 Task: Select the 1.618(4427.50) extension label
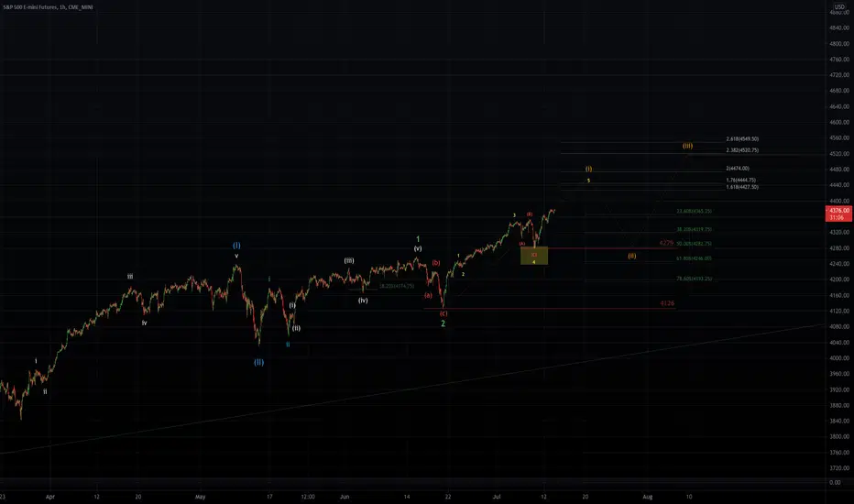(x=742, y=187)
